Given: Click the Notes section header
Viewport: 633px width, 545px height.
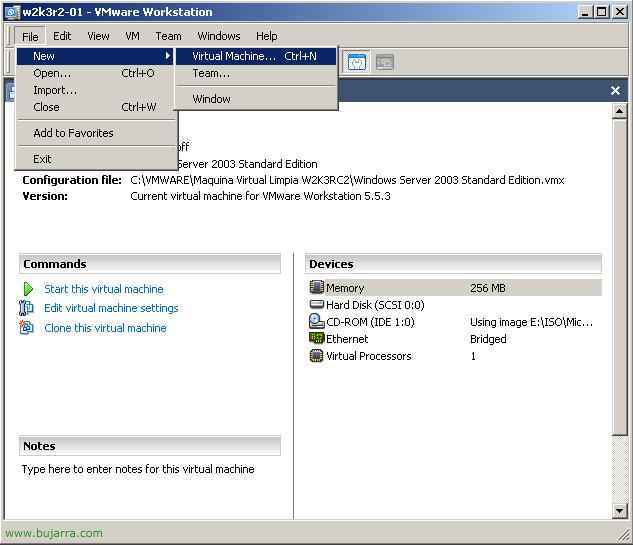Looking at the screenshot, I should [150, 446].
